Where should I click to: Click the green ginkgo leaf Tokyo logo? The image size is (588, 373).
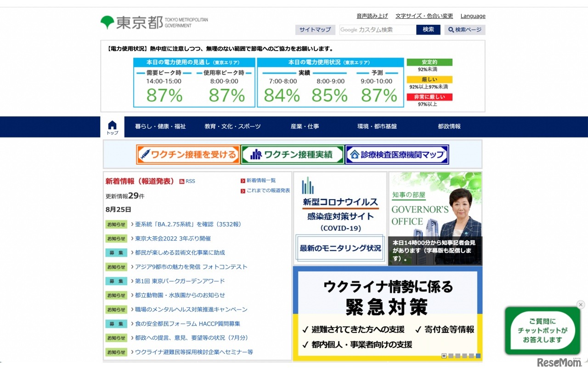pyautogui.click(x=107, y=22)
